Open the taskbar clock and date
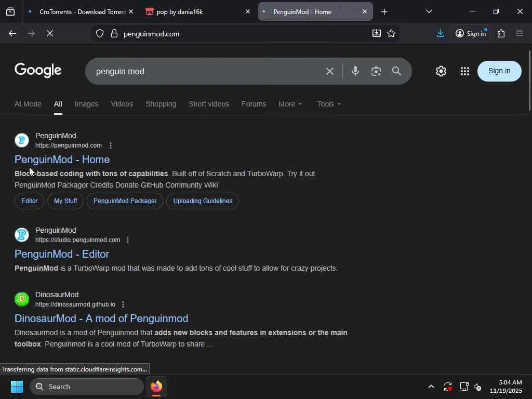Image resolution: width=532 pixels, height=399 pixels. tap(506, 387)
